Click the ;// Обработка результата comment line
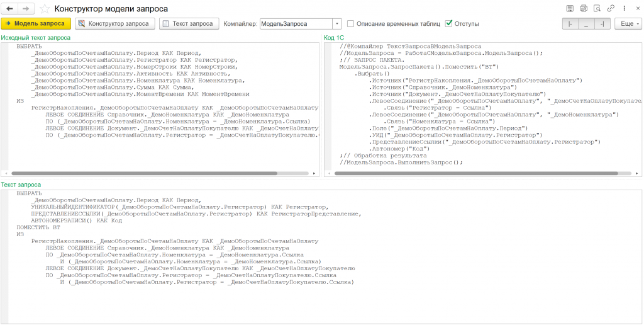644x325 pixels. tap(383, 156)
